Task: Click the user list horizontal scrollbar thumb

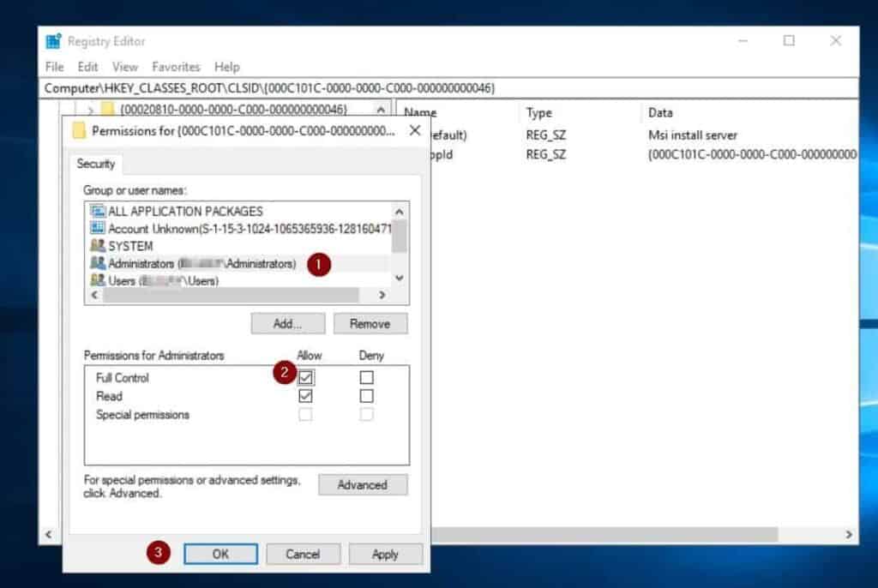Action: pyautogui.click(x=231, y=295)
